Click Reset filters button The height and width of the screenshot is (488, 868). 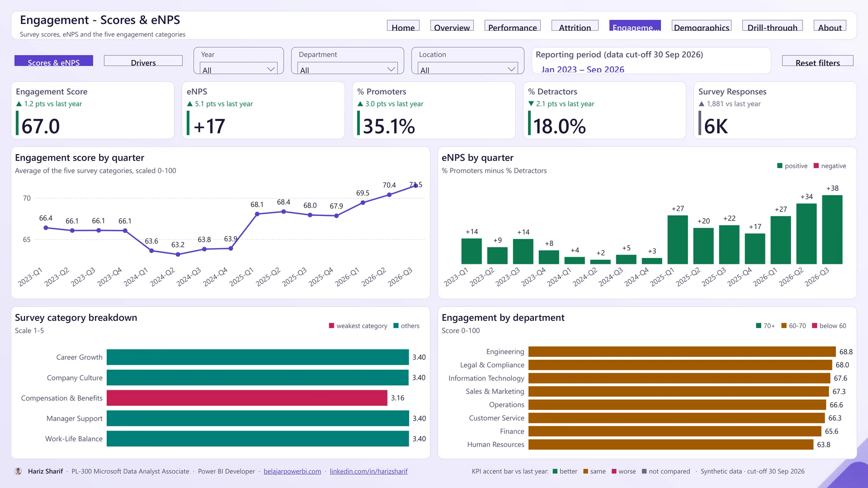[817, 61]
